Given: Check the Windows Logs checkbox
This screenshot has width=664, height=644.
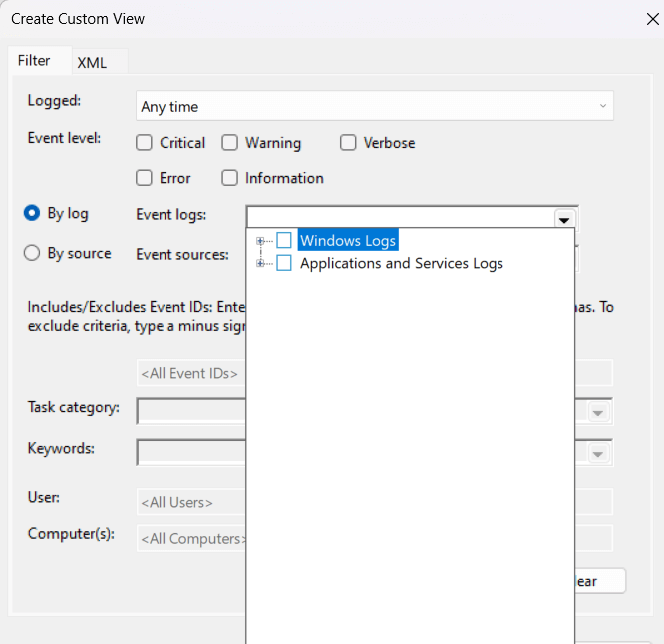Looking at the screenshot, I should [284, 240].
